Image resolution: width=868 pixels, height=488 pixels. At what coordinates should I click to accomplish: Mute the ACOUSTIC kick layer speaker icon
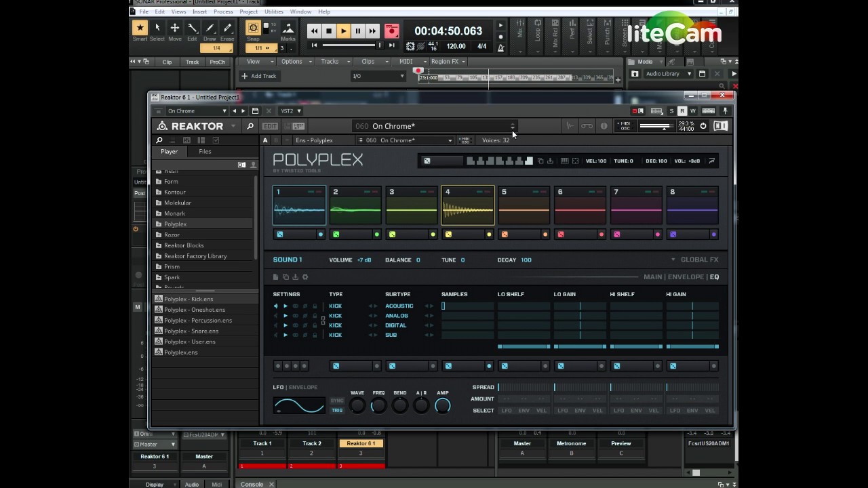pyautogui.click(x=276, y=306)
